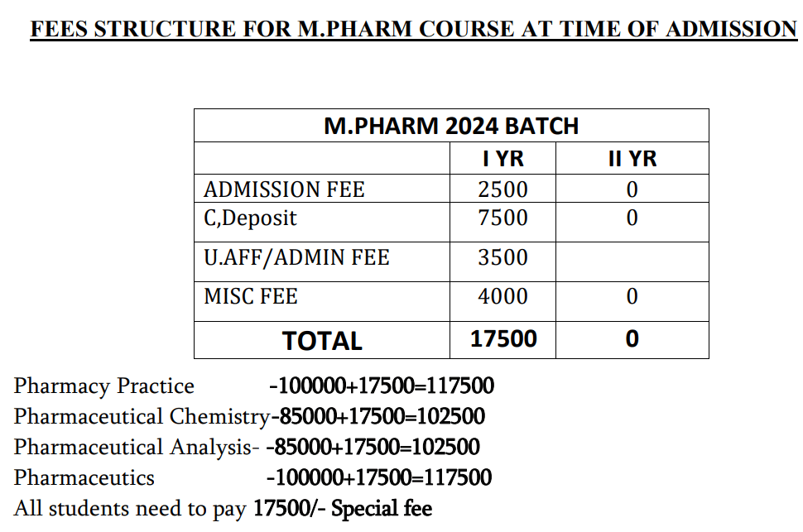This screenshot has height=532, width=803.
Task: Select the 4000 misc fee cell
Action: [x=502, y=296]
